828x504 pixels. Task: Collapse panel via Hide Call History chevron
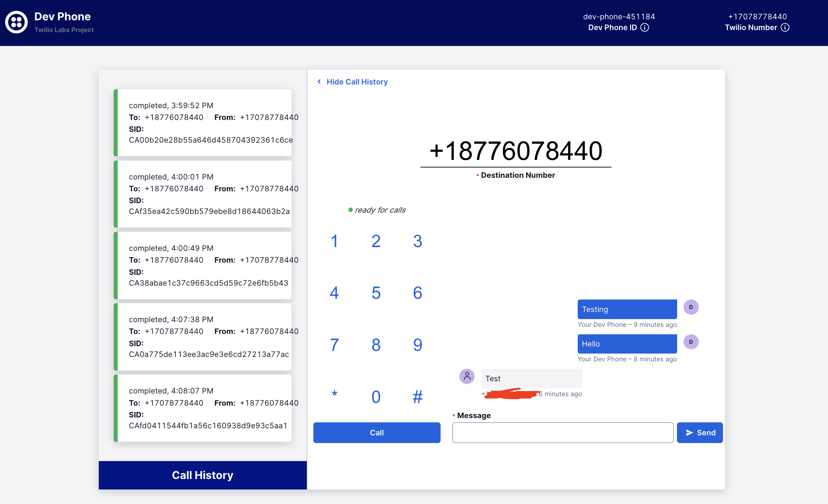click(x=319, y=82)
